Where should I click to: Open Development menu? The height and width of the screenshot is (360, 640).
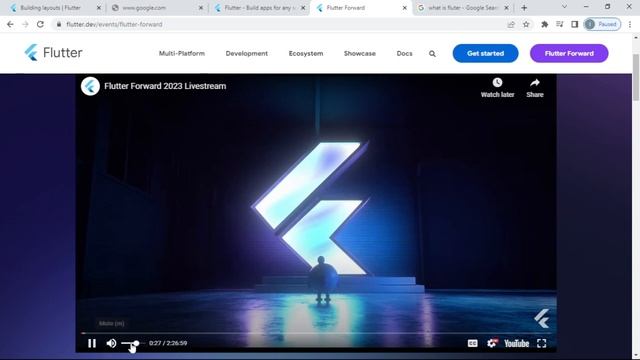click(x=247, y=53)
